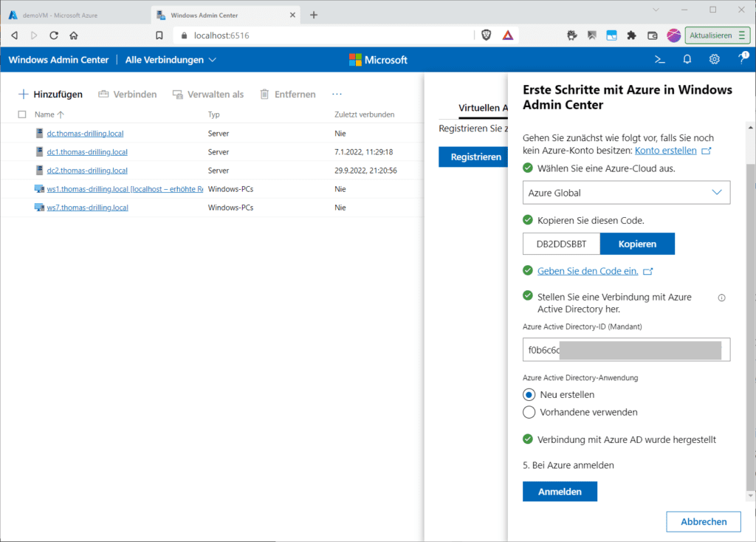Click Verbinden in the toolbar
The height and width of the screenshot is (542, 756).
tap(128, 94)
